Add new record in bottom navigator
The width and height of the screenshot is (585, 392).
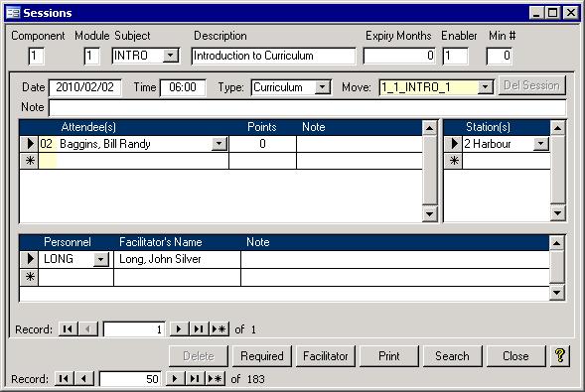[215, 379]
